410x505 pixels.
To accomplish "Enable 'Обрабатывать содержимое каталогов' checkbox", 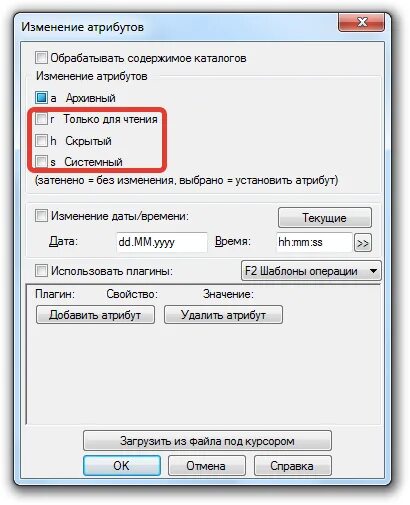I will [x=41, y=58].
